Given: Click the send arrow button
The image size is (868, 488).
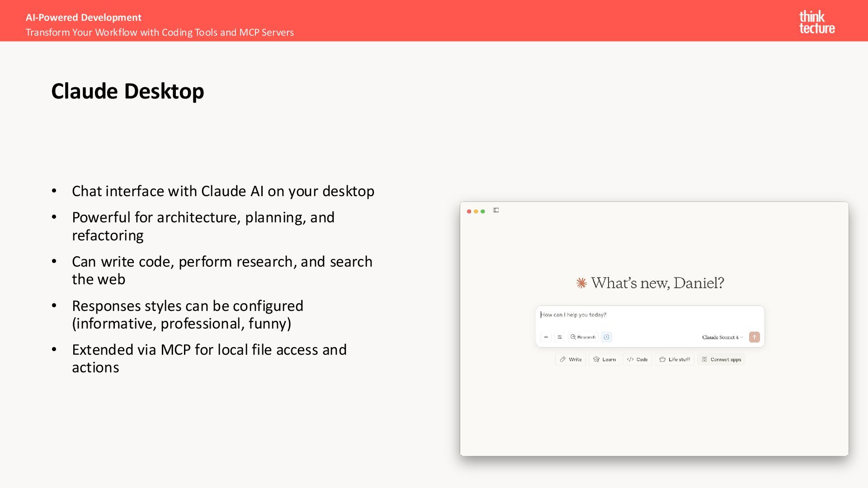Looking at the screenshot, I should [x=755, y=337].
